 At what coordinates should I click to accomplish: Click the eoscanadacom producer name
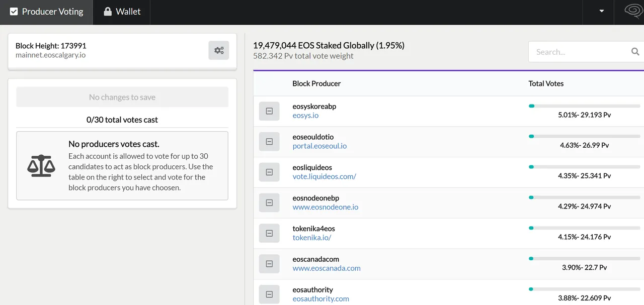315,259
